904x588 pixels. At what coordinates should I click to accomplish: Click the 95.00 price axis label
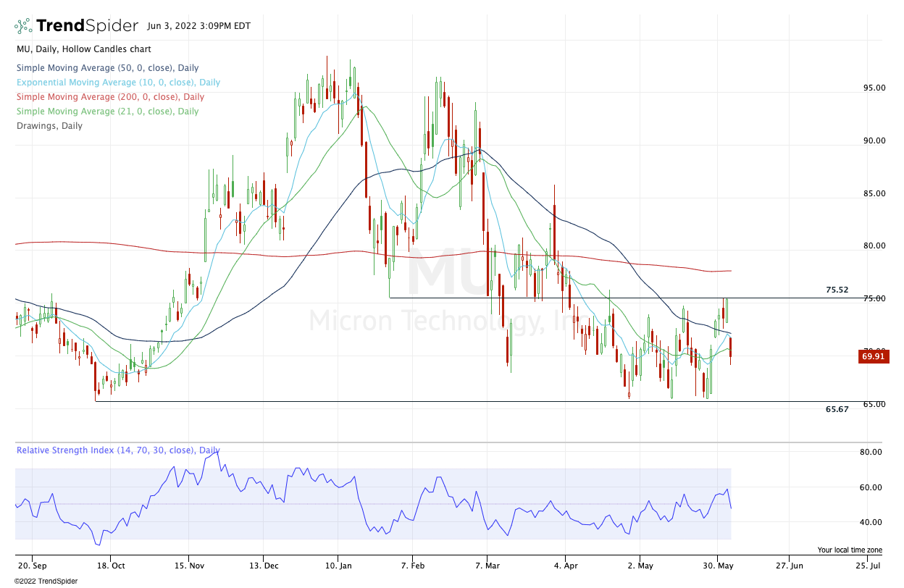tap(874, 88)
